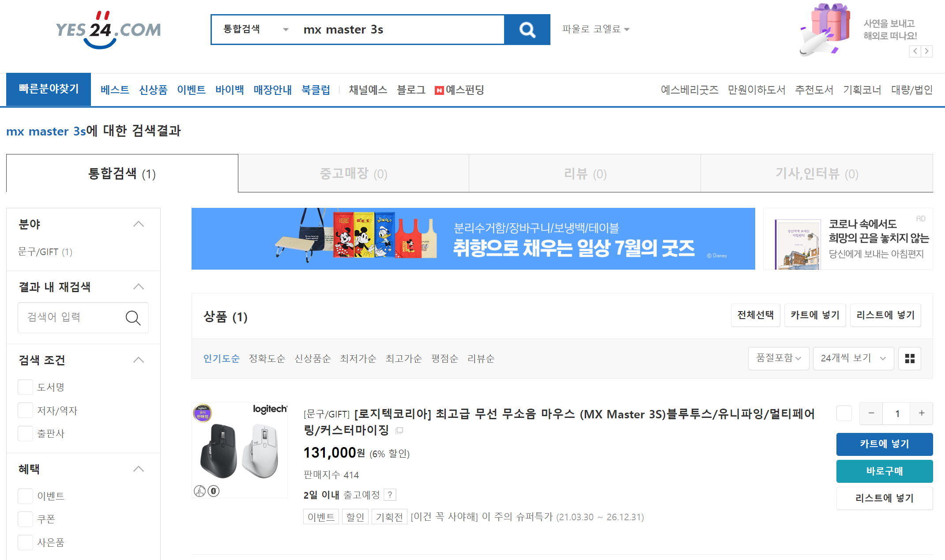
Task: Switch to the 중고매장 (0) tab
Action: point(353,173)
